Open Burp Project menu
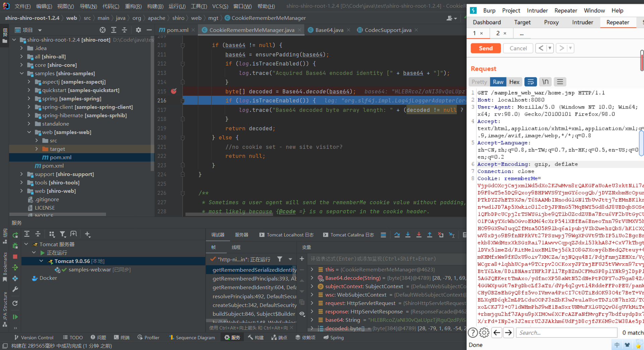The height and width of the screenshot is (350, 644). pos(511,10)
